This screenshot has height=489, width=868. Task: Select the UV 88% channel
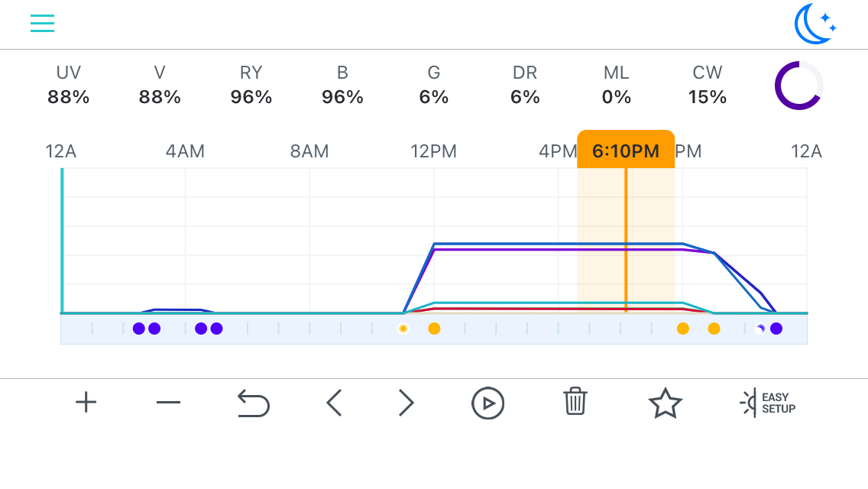pyautogui.click(x=69, y=85)
